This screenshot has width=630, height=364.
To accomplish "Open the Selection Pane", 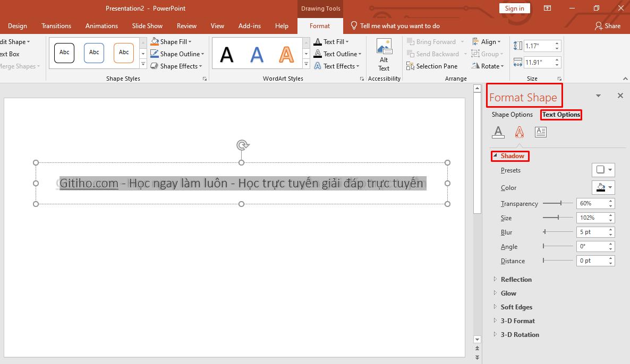I will click(432, 66).
